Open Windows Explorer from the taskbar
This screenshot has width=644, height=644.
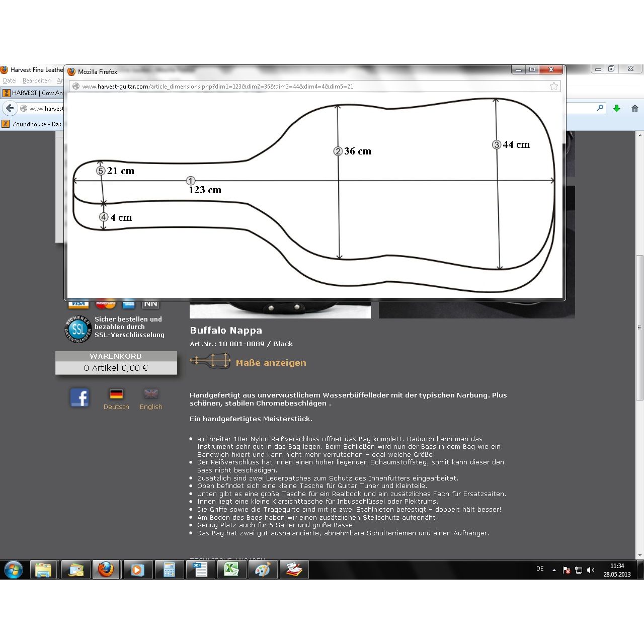[44, 570]
